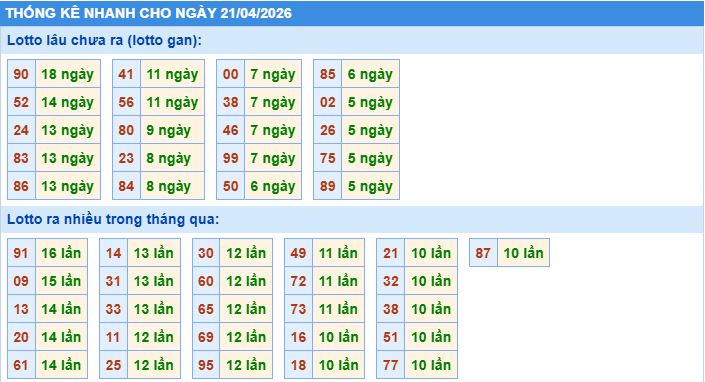Click frequent number 73
Screen dimensions: 705x382
299,309
